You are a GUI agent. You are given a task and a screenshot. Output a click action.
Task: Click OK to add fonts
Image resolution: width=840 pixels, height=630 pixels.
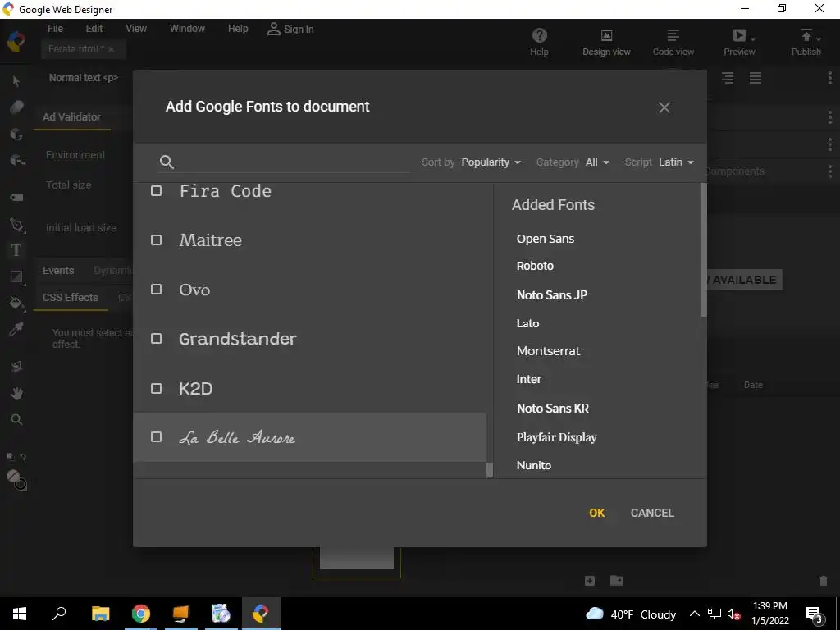[x=597, y=513]
